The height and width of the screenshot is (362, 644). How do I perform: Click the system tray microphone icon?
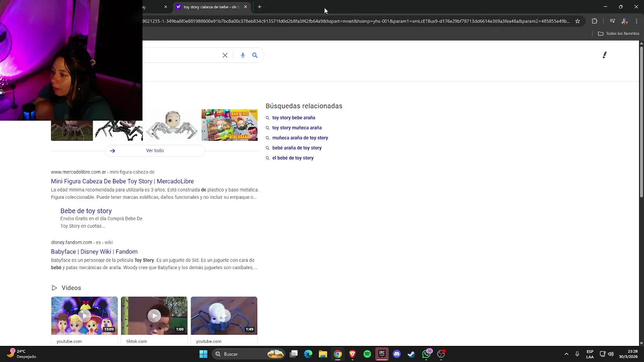pos(577,354)
